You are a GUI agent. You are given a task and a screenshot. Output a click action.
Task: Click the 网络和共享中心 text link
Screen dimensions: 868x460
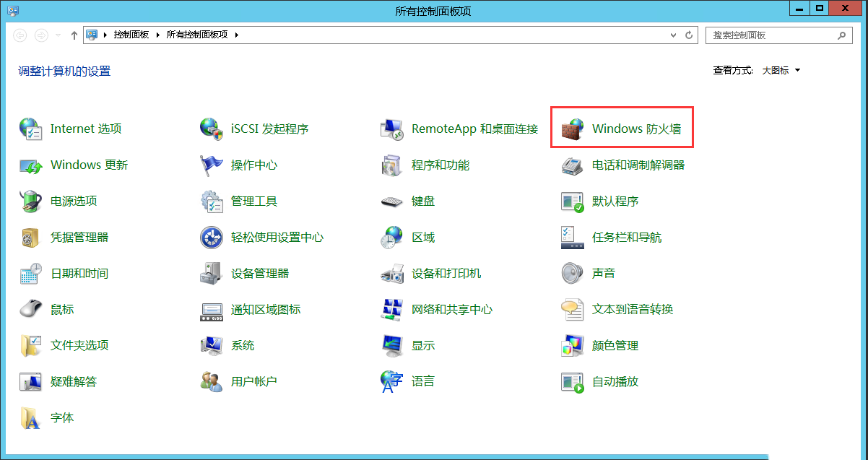pyautogui.click(x=452, y=309)
